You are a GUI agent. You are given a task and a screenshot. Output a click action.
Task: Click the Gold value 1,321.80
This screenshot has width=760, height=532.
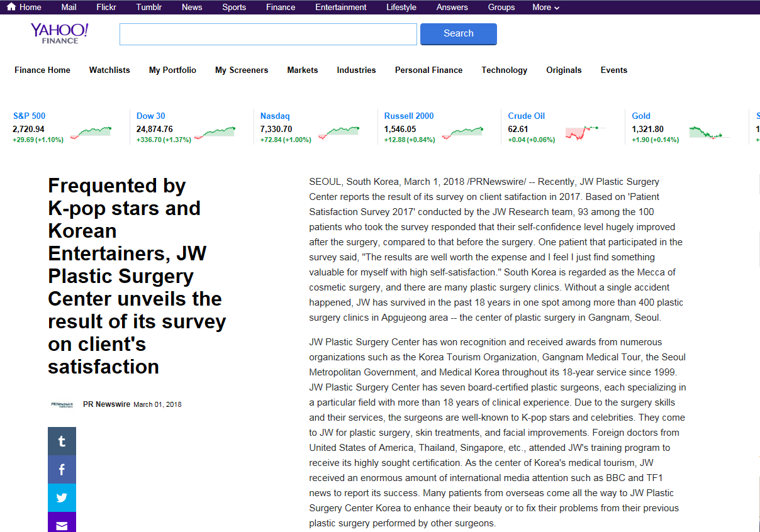point(648,129)
